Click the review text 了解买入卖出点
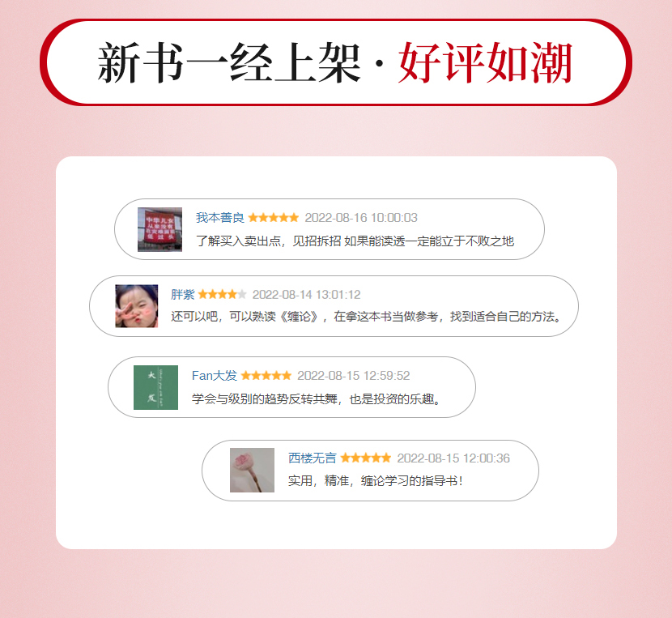672x618 pixels. coord(355,241)
